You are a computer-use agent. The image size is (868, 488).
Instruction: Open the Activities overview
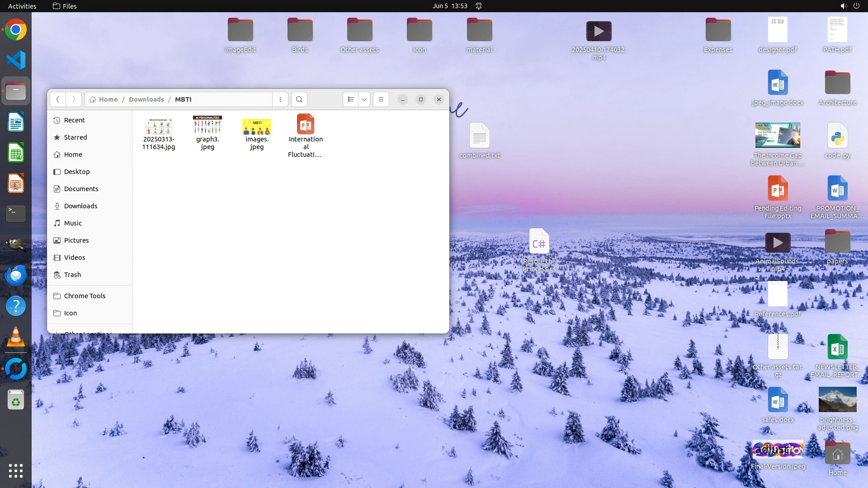click(22, 6)
